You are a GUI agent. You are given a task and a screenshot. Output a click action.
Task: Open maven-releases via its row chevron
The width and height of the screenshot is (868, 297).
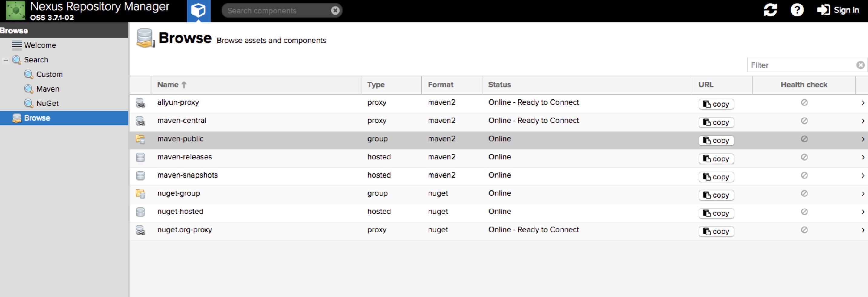[x=863, y=157]
